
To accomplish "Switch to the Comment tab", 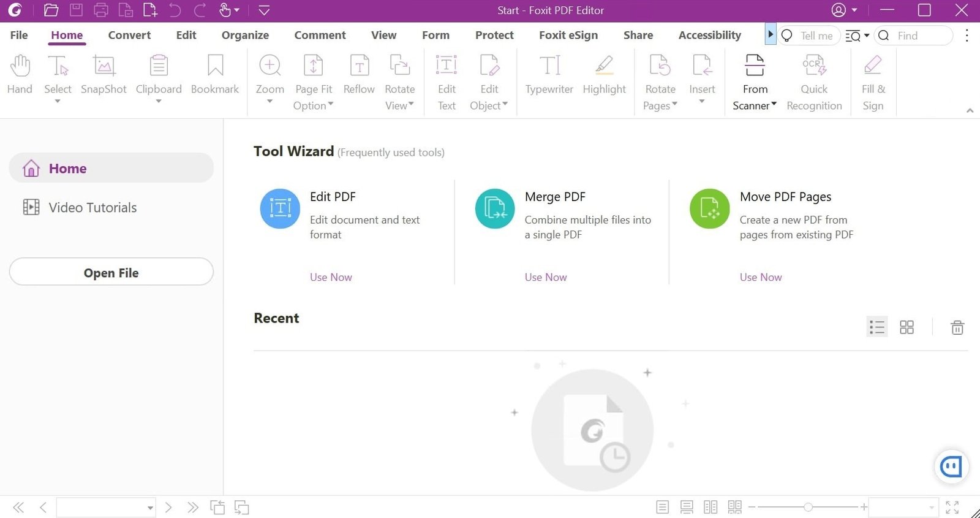I will click(x=320, y=35).
